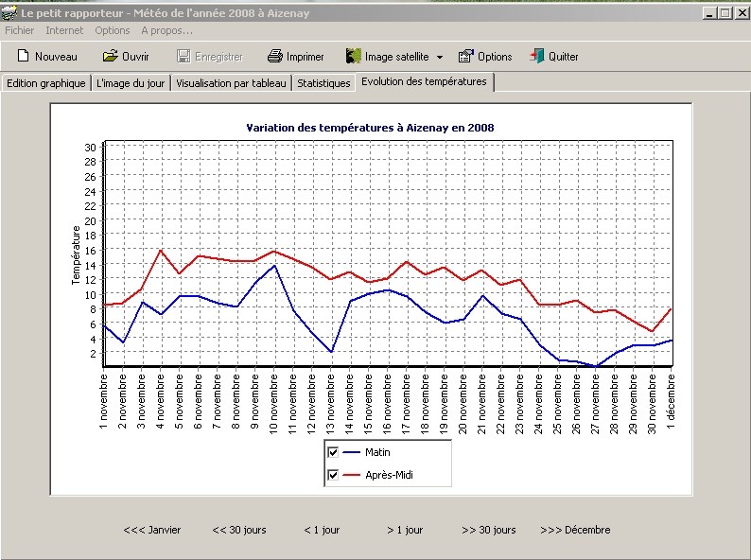Click the Options toolbar icon
751x560 pixels.
[x=466, y=57]
